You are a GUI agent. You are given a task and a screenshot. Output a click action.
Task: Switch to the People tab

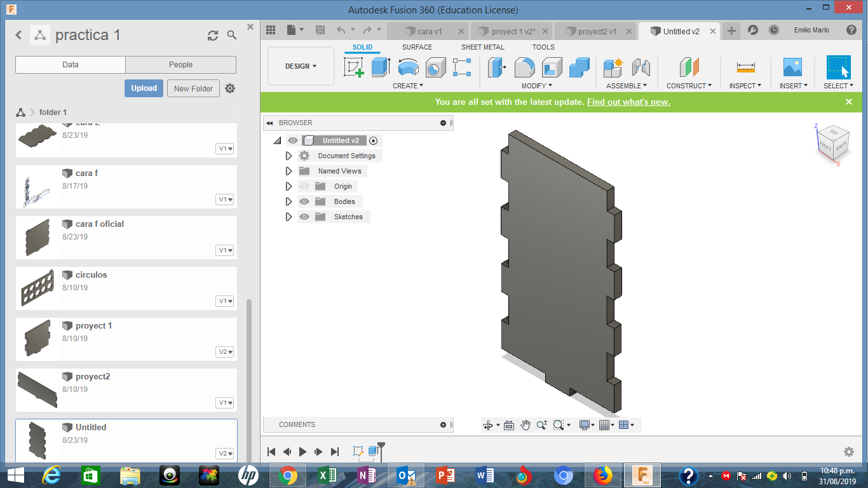click(180, 65)
